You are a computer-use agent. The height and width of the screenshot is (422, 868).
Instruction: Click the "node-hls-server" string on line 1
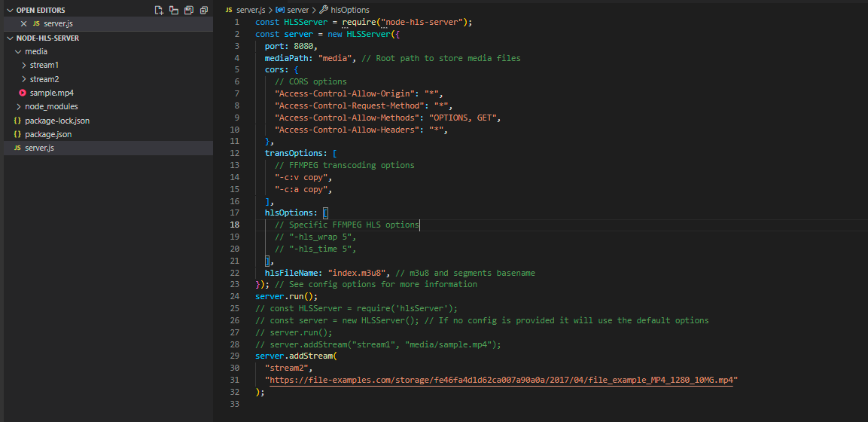(420, 22)
